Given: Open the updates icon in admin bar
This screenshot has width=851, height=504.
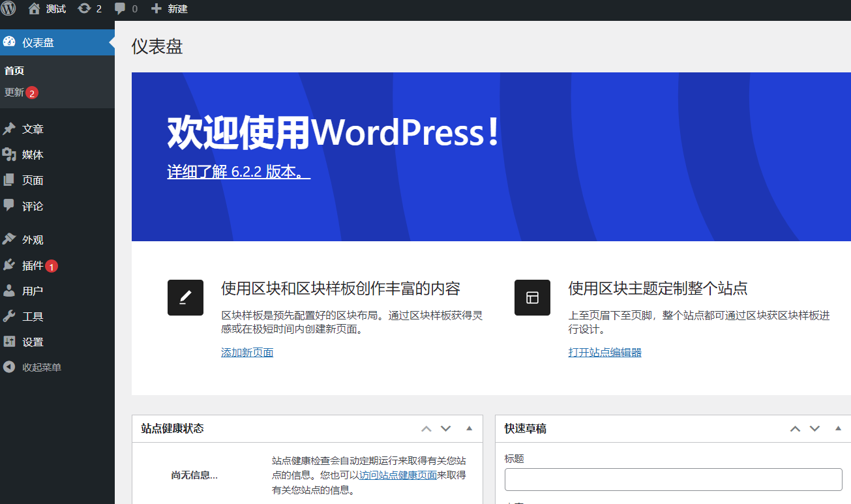Looking at the screenshot, I should [x=84, y=9].
